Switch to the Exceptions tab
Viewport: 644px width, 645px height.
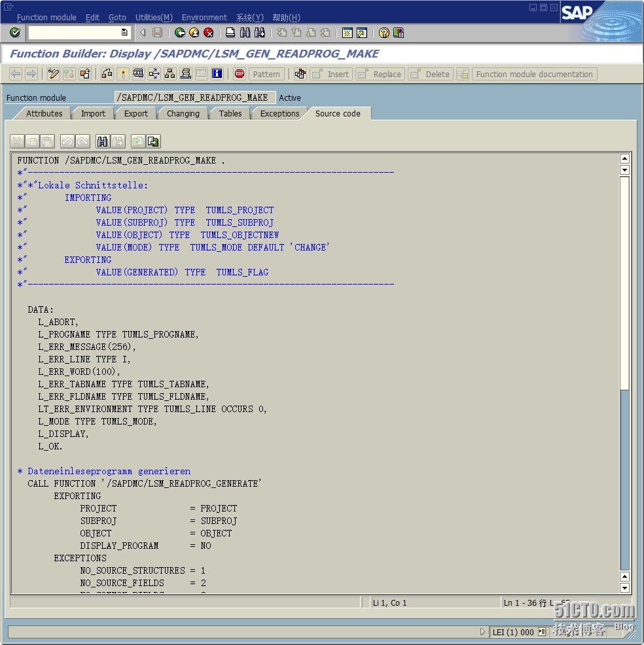(x=280, y=114)
